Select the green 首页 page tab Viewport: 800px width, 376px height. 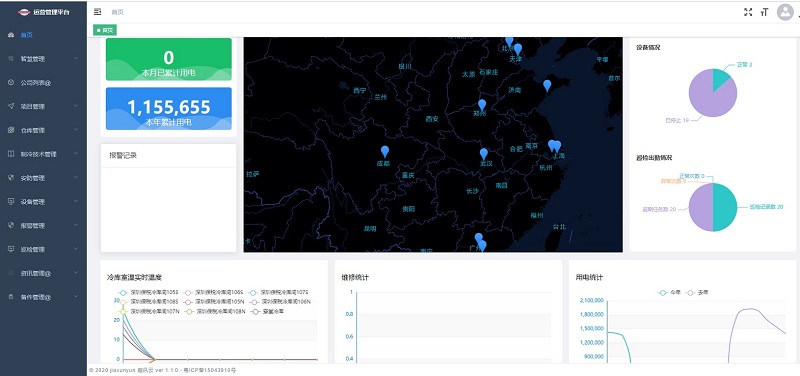(105, 30)
